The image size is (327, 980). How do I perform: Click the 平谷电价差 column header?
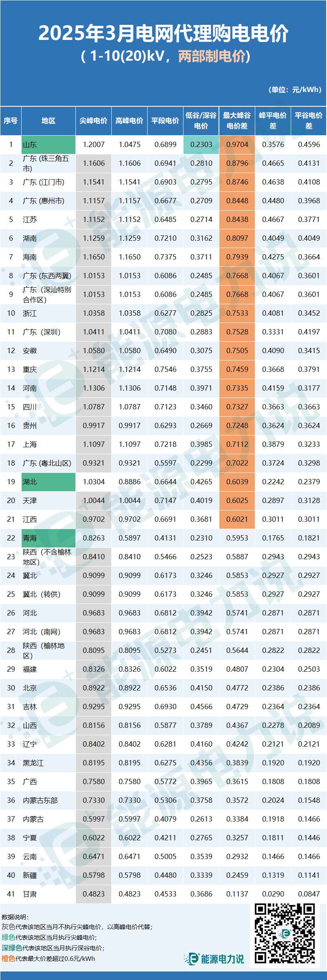click(309, 121)
